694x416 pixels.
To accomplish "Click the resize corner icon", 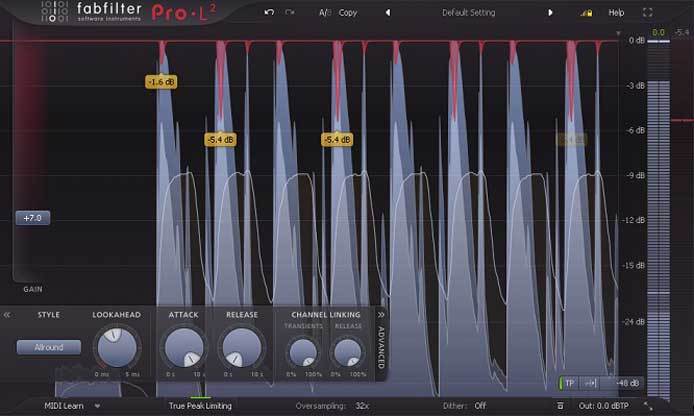I will (x=648, y=405).
